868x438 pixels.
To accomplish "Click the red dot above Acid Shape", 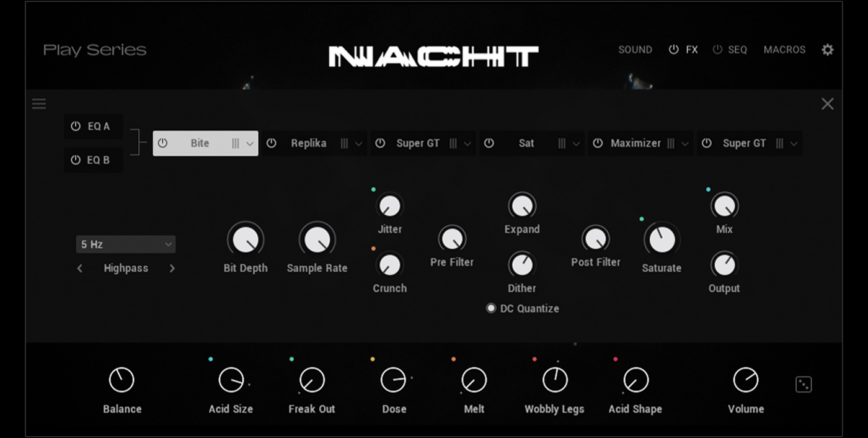I will click(x=616, y=359).
